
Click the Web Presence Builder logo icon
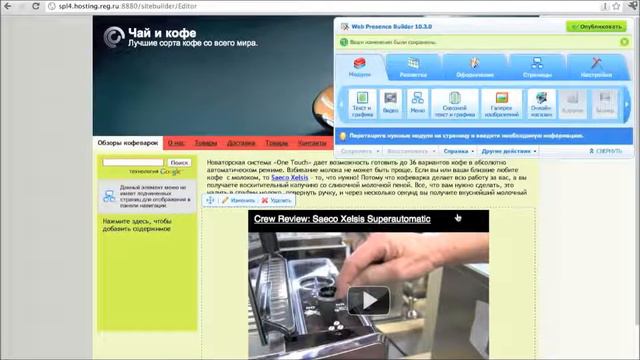click(345, 27)
